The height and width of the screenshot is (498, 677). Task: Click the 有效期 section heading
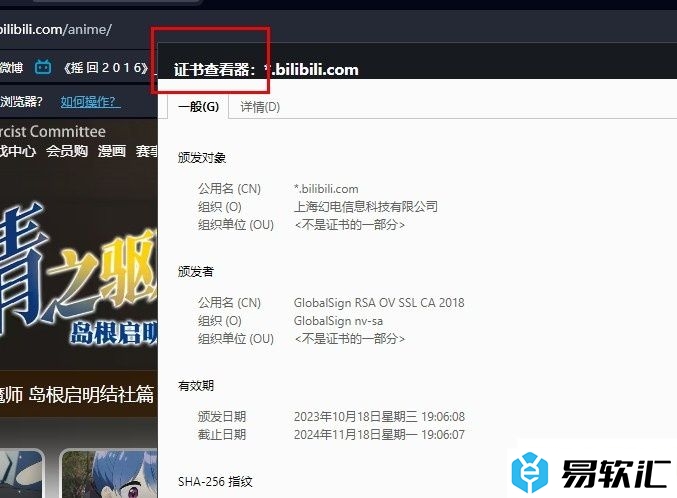tap(196, 386)
